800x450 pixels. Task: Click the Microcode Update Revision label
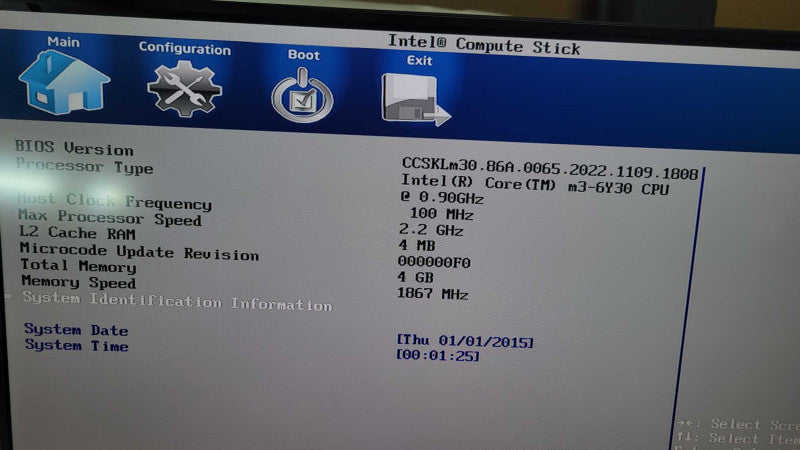(x=139, y=252)
